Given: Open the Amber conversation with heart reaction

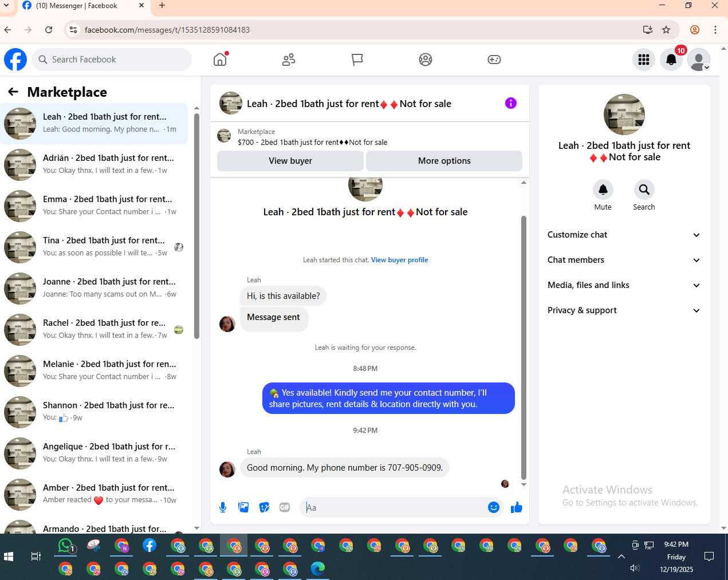Looking at the screenshot, I should [x=94, y=494].
